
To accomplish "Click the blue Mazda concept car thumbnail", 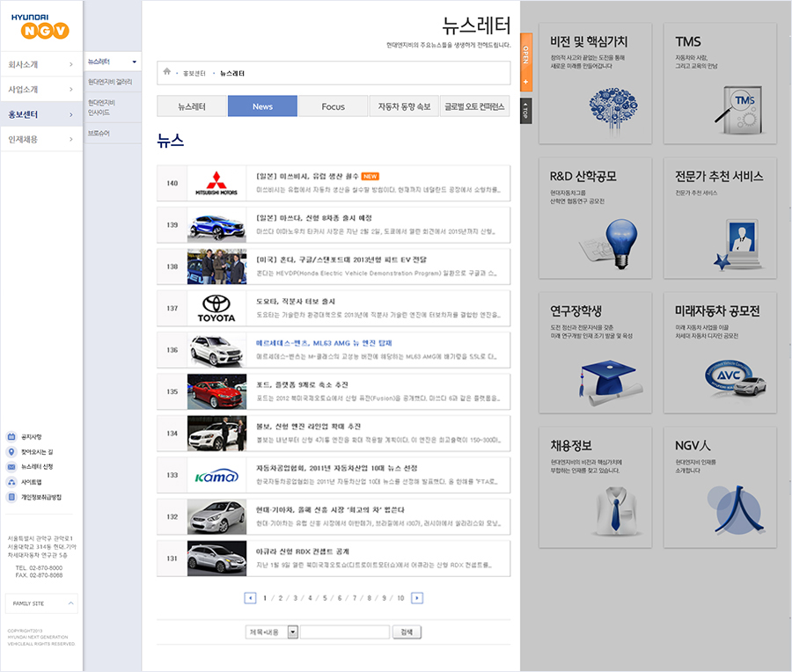I will [216, 225].
